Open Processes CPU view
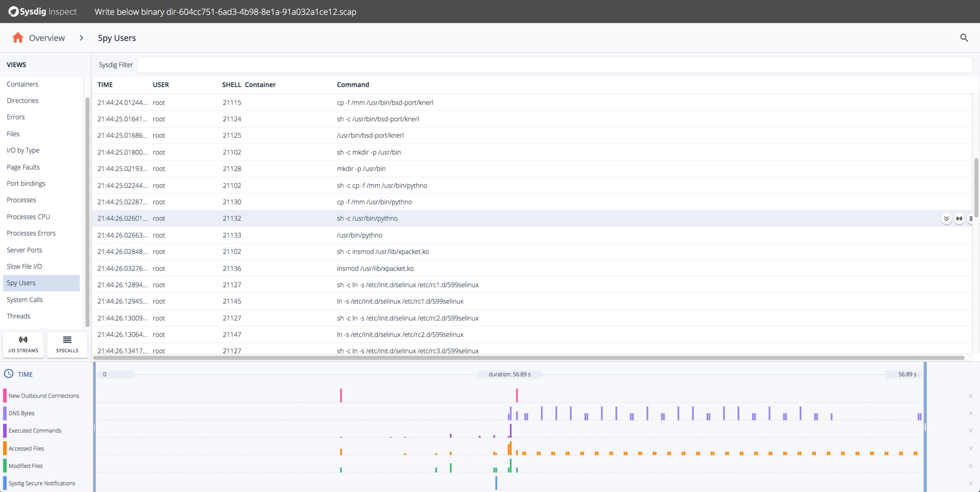Viewport: 980px width, 492px height. tap(28, 216)
